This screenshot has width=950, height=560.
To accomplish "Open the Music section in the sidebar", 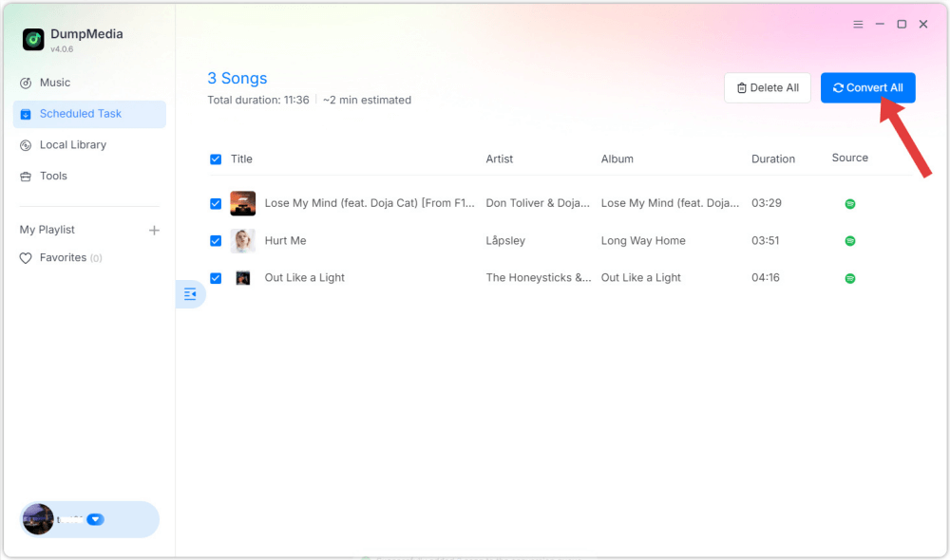I will (54, 83).
